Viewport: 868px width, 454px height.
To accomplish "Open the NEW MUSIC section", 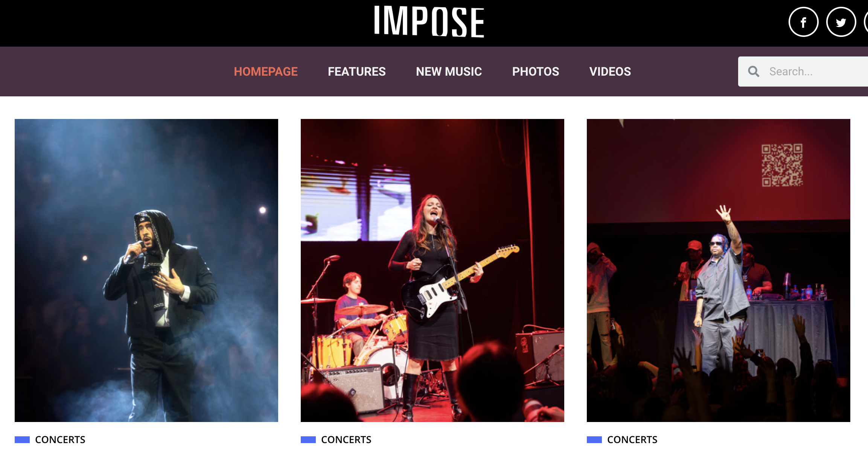I will [x=449, y=72].
